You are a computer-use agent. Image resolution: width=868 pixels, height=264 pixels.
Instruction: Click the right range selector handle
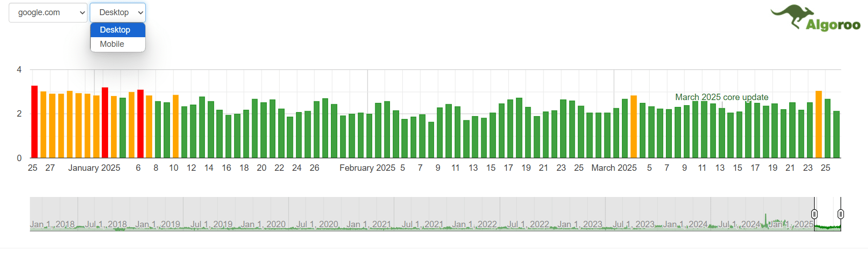[841, 214]
